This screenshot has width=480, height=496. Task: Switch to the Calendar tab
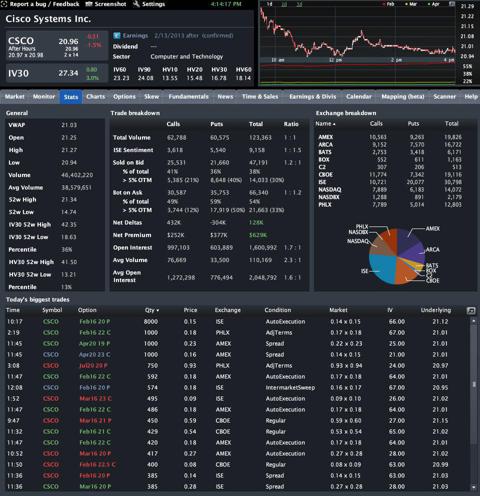tap(359, 97)
